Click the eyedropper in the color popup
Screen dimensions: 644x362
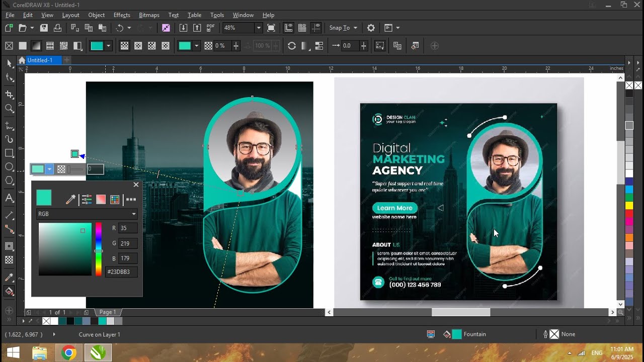point(70,200)
